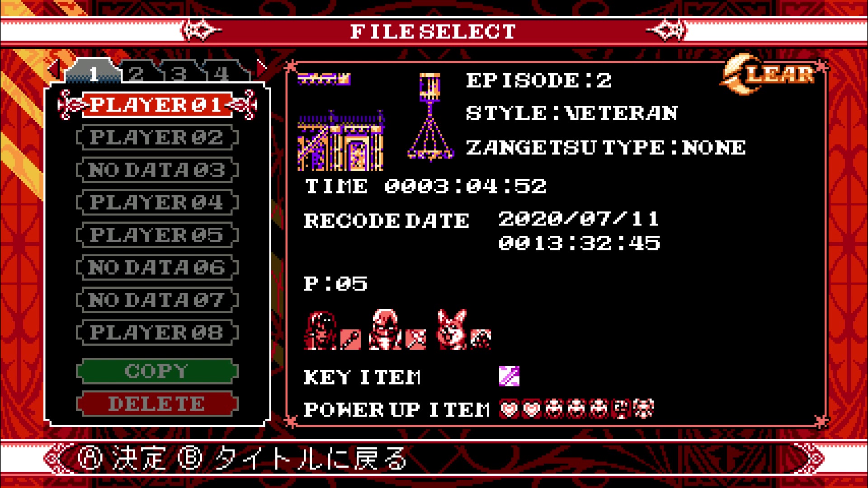Viewport: 868px width, 488px height.
Task: Click save slot tab number 2
Action: tap(139, 70)
